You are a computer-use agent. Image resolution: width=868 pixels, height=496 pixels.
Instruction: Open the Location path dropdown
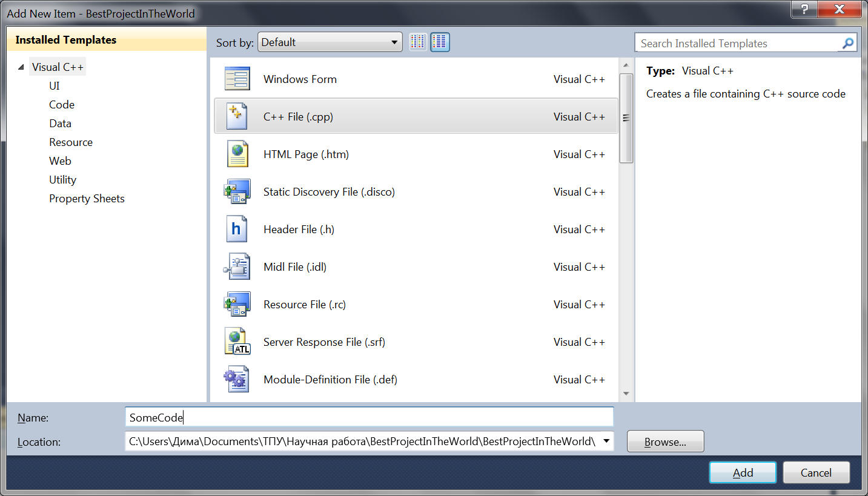(x=606, y=441)
